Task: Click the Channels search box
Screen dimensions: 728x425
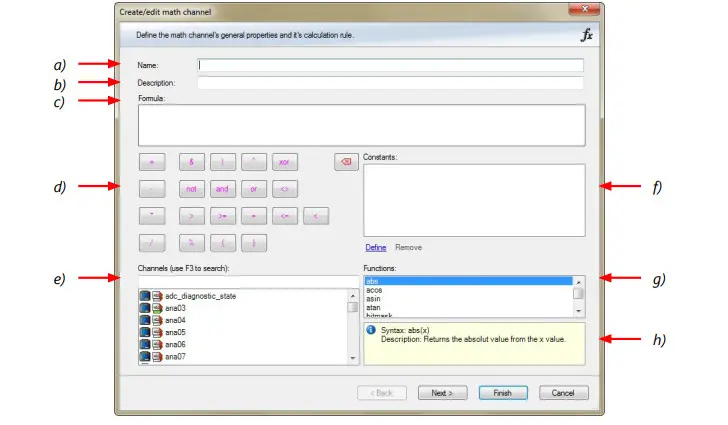Action: [248, 281]
